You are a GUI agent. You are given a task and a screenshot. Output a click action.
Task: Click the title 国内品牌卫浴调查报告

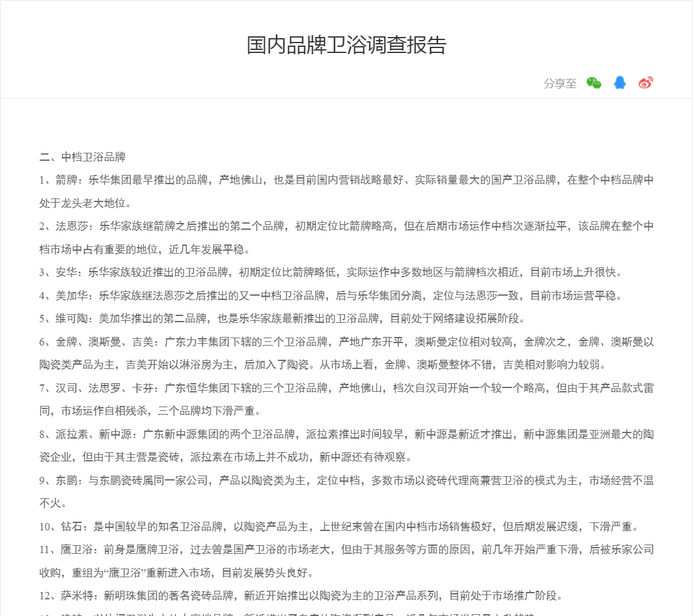pyautogui.click(x=346, y=45)
